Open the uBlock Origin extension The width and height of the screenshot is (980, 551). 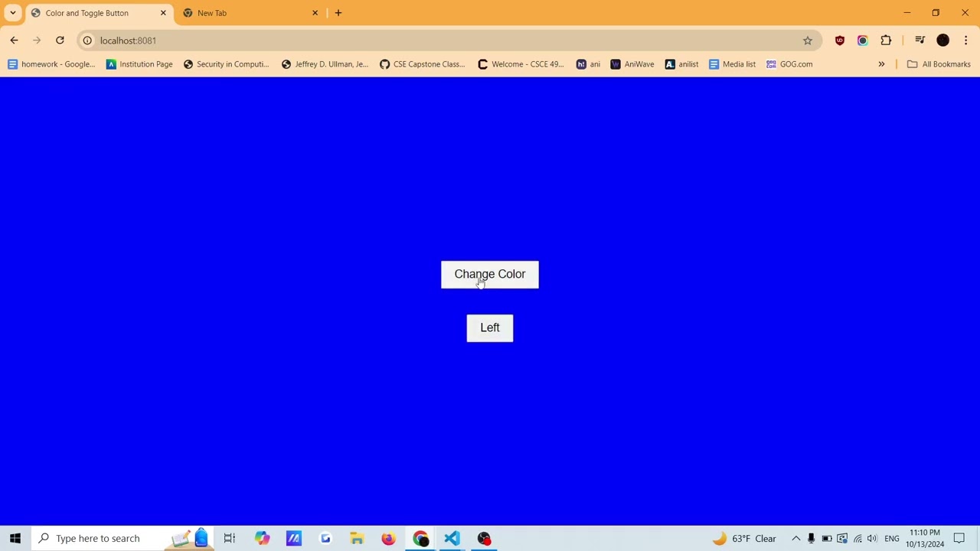840,41
